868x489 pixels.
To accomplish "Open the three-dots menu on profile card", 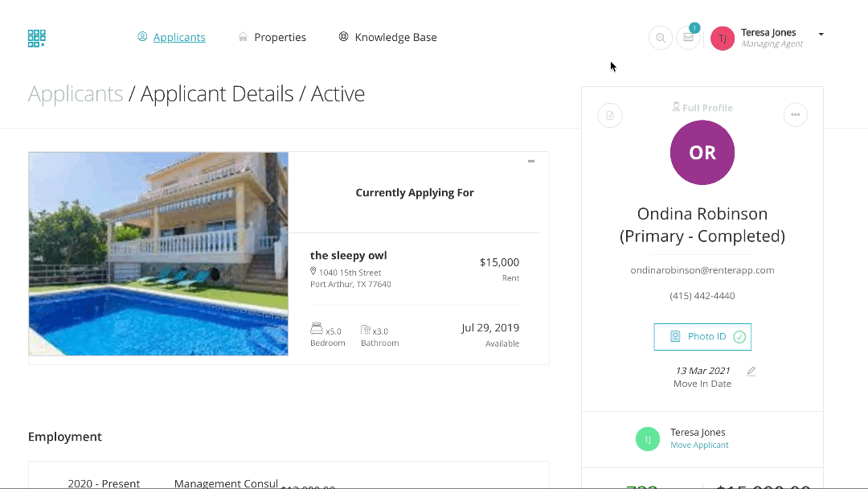I will pyautogui.click(x=795, y=115).
